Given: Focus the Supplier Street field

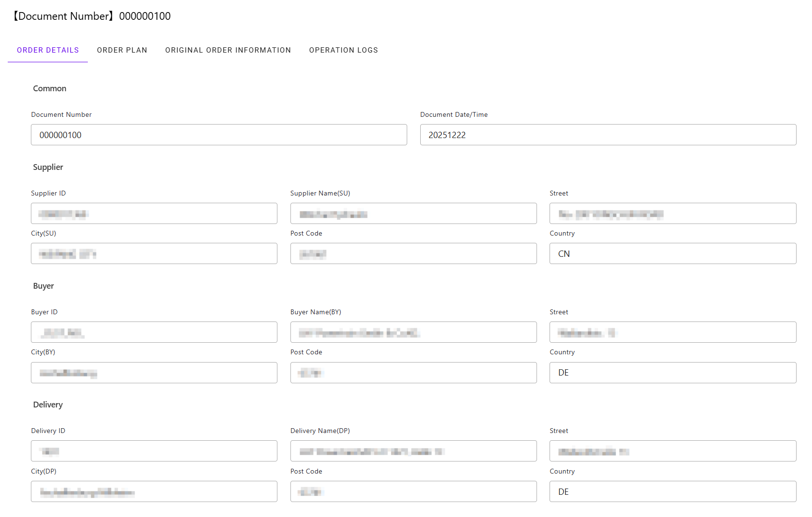Looking at the screenshot, I should tap(672, 213).
